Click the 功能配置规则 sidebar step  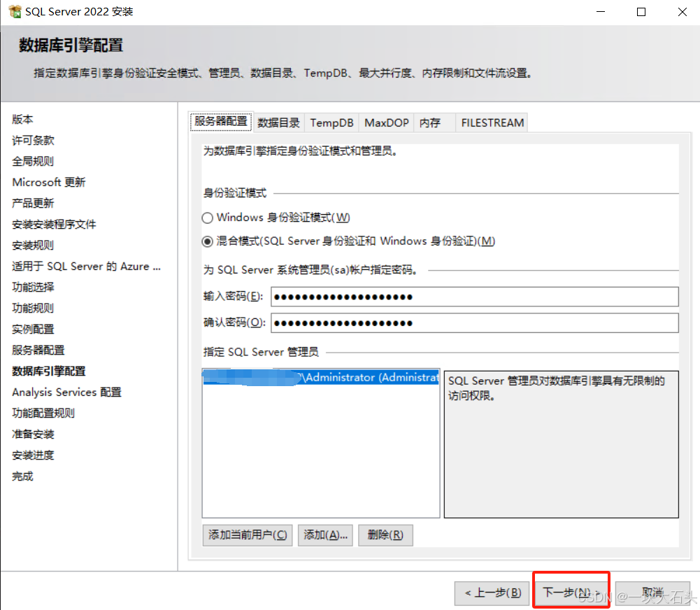point(43,413)
